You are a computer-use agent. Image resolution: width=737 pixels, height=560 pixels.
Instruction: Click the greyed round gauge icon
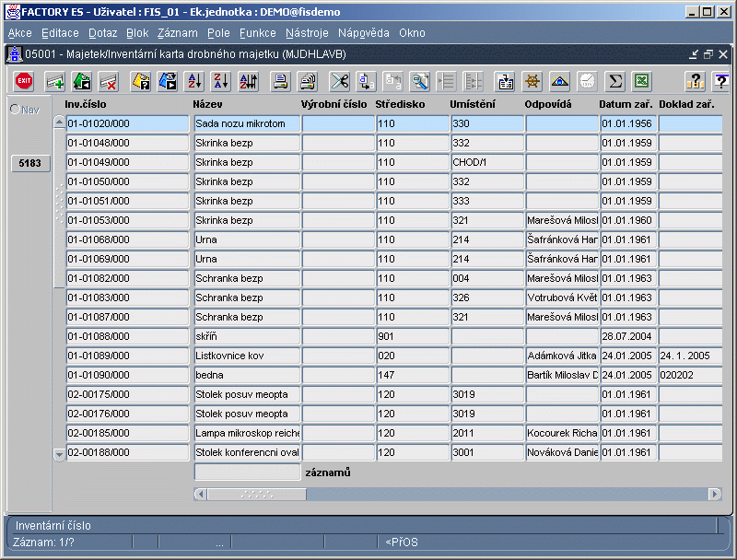click(x=587, y=82)
